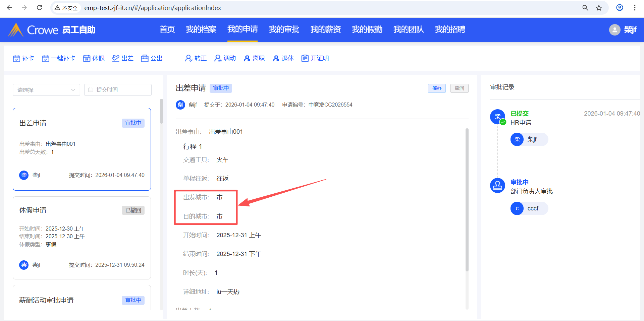Click the 已撤回 status tag
The height and width of the screenshot is (321, 644).
133,210
